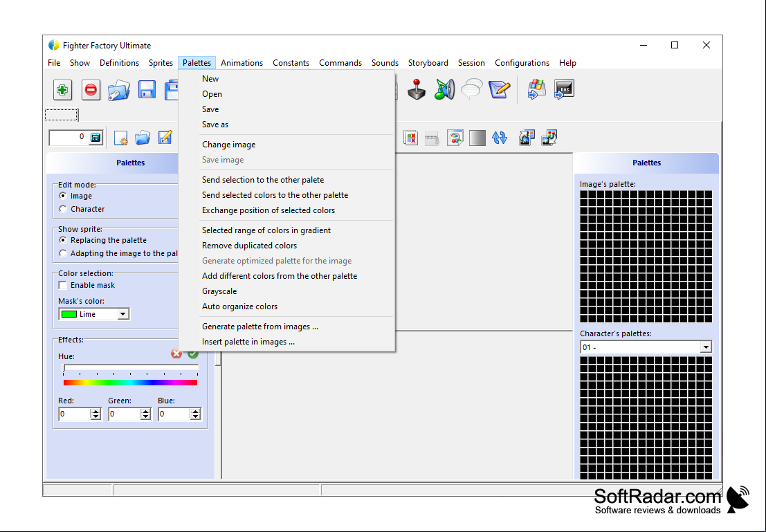Choose Adapting the image to the palette
Viewport: 766px width, 532px height.
[62, 253]
